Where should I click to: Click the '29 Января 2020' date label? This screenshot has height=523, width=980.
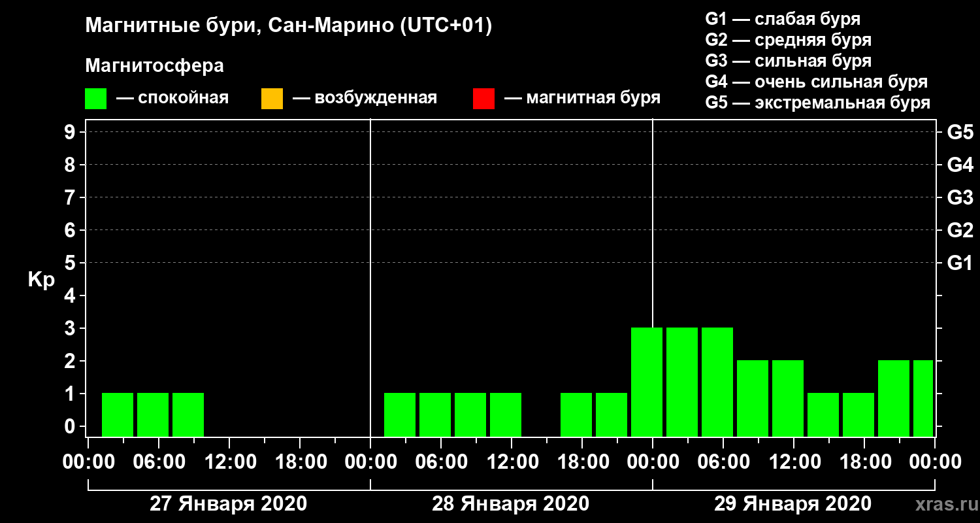(x=792, y=504)
